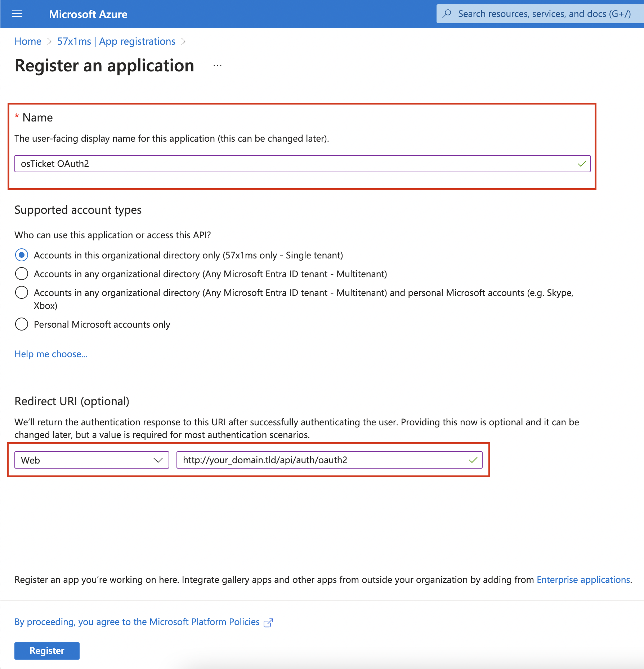Select Multitenant and personal Microsoft accounts option

pyautogui.click(x=21, y=292)
